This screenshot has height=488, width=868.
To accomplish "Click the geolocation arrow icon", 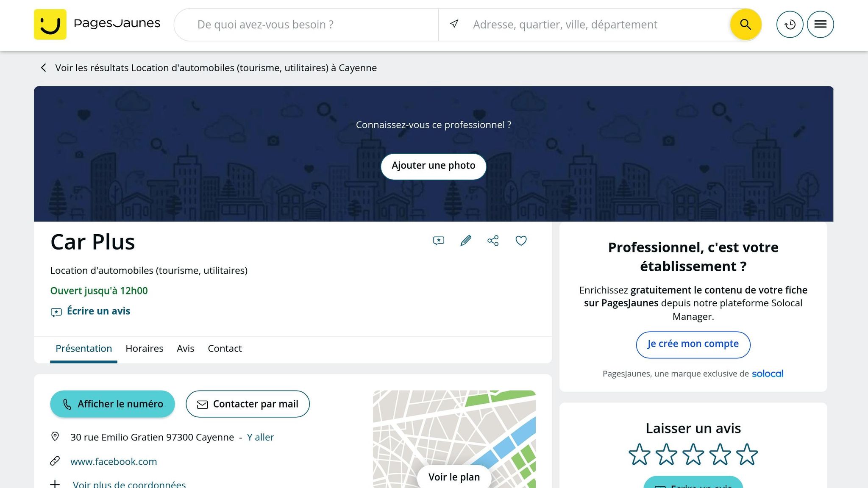I will pyautogui.click(x=454, y=24).
